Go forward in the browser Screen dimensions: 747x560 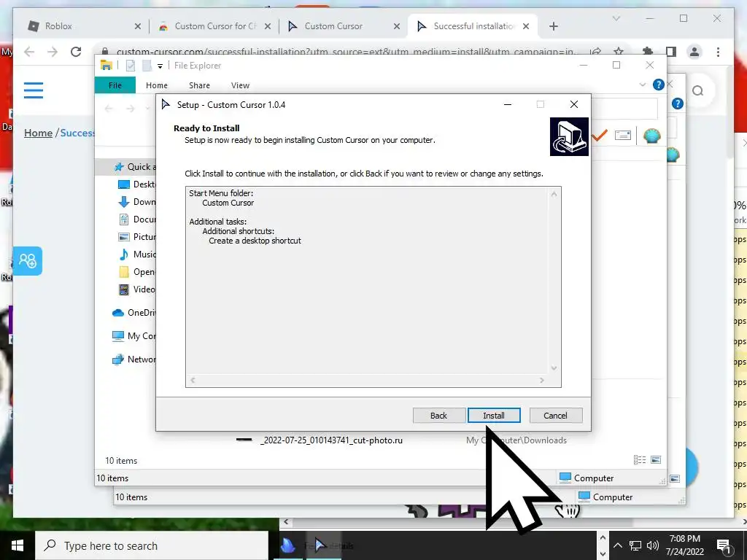(53, 52)
